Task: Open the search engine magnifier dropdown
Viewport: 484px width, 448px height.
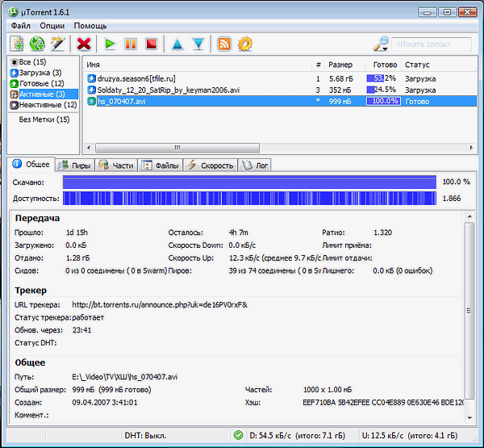Action: pyautogui.click(x=383, y=44)
